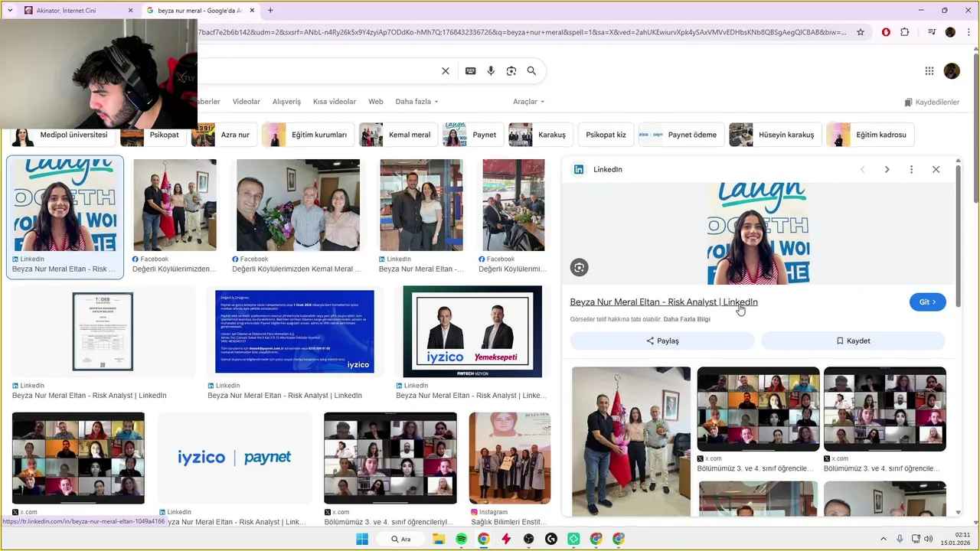Open the Google apps grid

click(x=929, y=71)
